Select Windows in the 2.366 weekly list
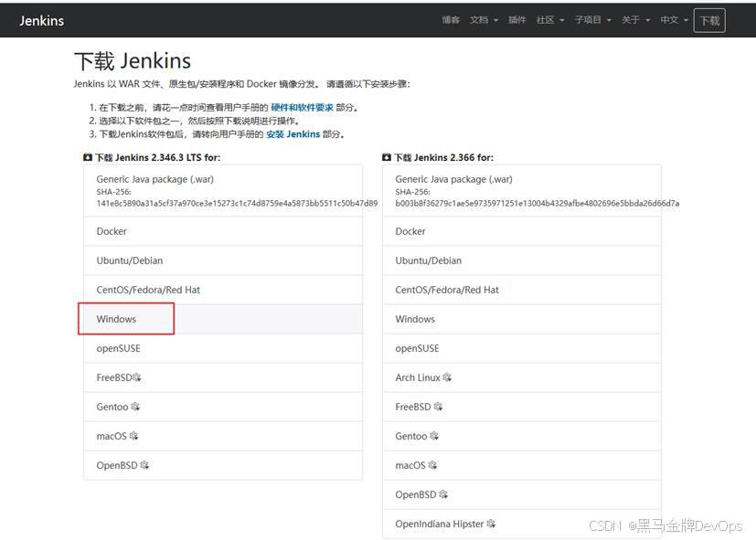 pos(522,319)
